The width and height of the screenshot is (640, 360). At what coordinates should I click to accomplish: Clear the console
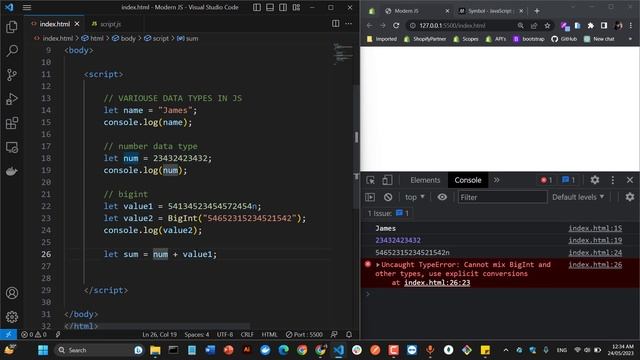tap(388, 197)
